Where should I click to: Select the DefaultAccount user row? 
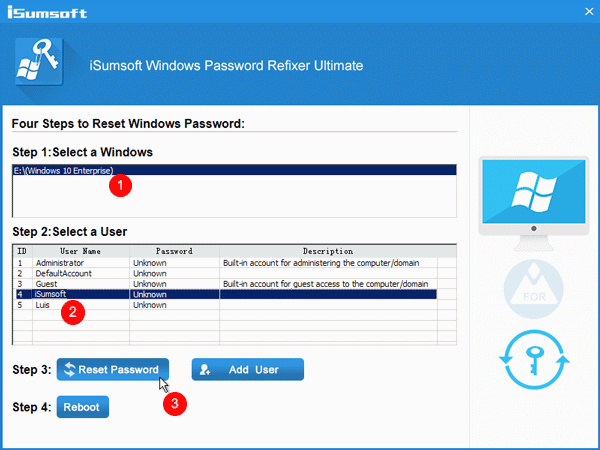click(x=226, y=273)
